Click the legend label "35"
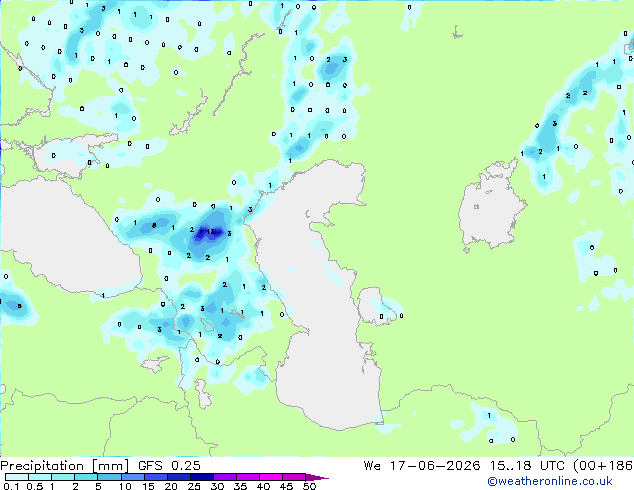The image size is (634, 490). (240, 486)
